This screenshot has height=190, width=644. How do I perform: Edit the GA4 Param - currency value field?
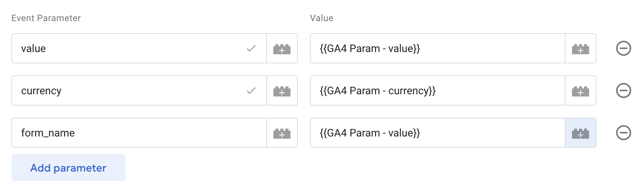coord(437,91)
